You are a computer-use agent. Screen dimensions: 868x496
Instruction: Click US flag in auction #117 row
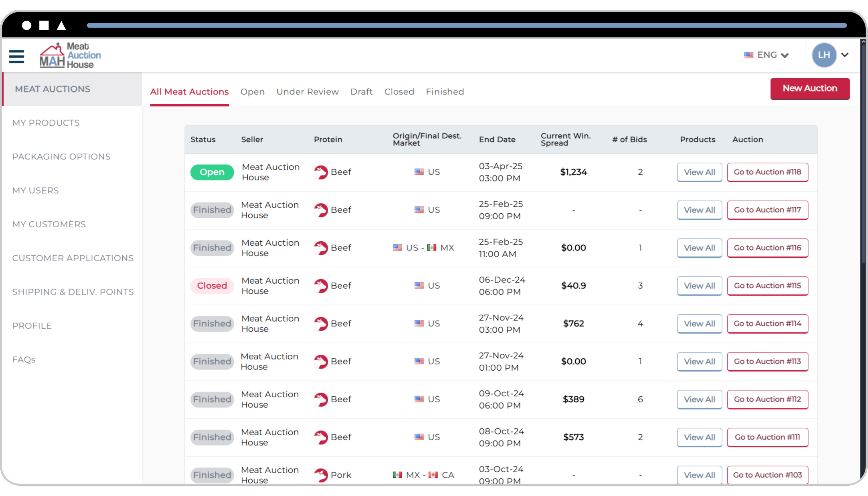pyautogui.click(x=419, y=210)
